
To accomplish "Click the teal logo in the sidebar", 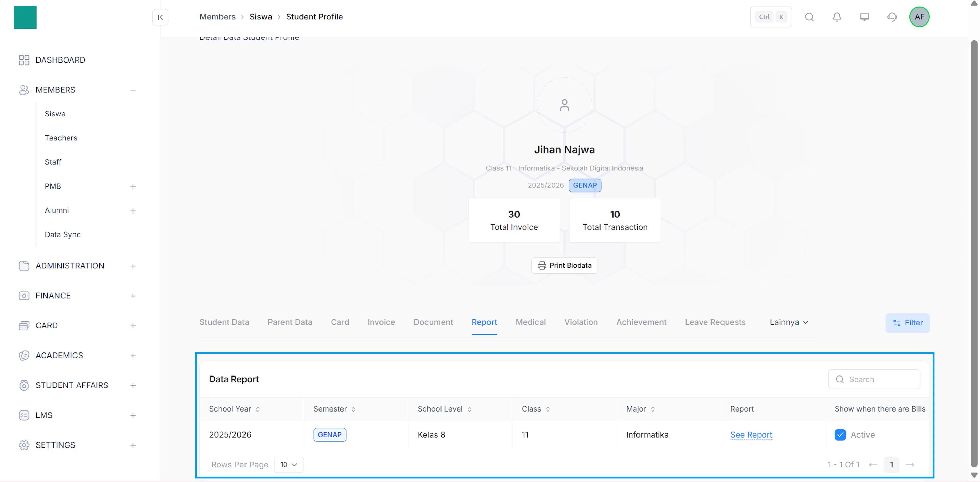I will (x=25, y=17).
